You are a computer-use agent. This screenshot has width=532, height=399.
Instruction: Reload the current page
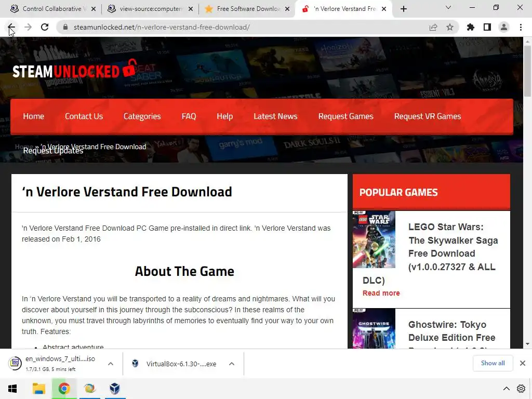point(45,27)
